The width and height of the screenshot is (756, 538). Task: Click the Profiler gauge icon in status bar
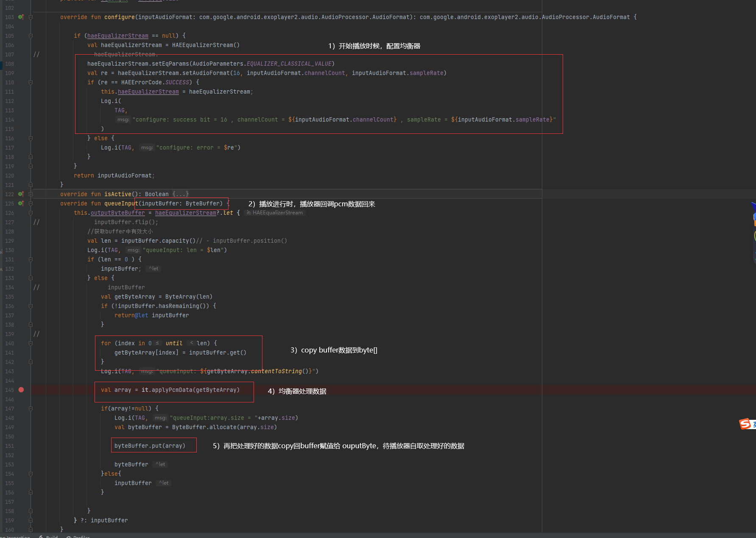pyautogui.click(x=69, y=536)
